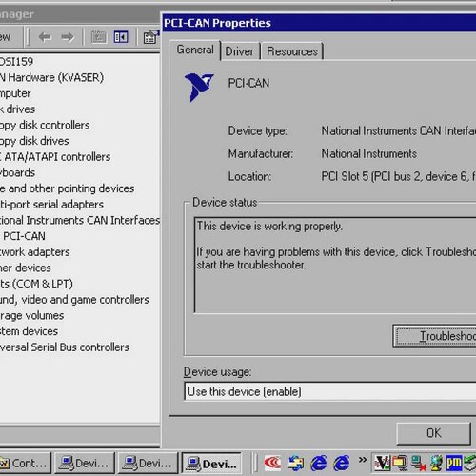Click the device status text box
Screen dimensions: 476x476
click(x=335, y=266)
